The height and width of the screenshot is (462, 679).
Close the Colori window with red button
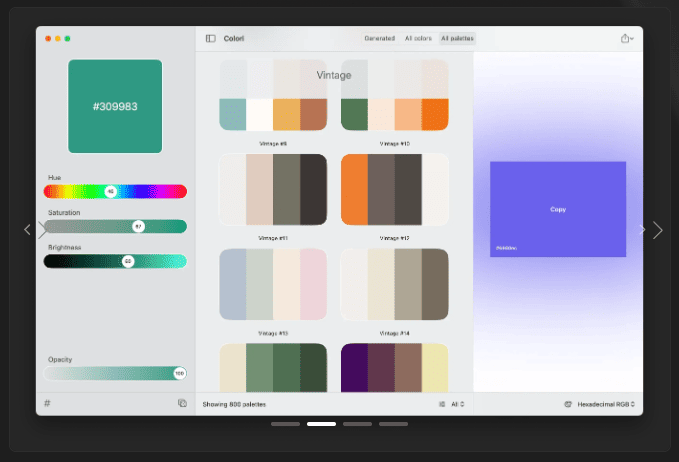tap(48, 39)
